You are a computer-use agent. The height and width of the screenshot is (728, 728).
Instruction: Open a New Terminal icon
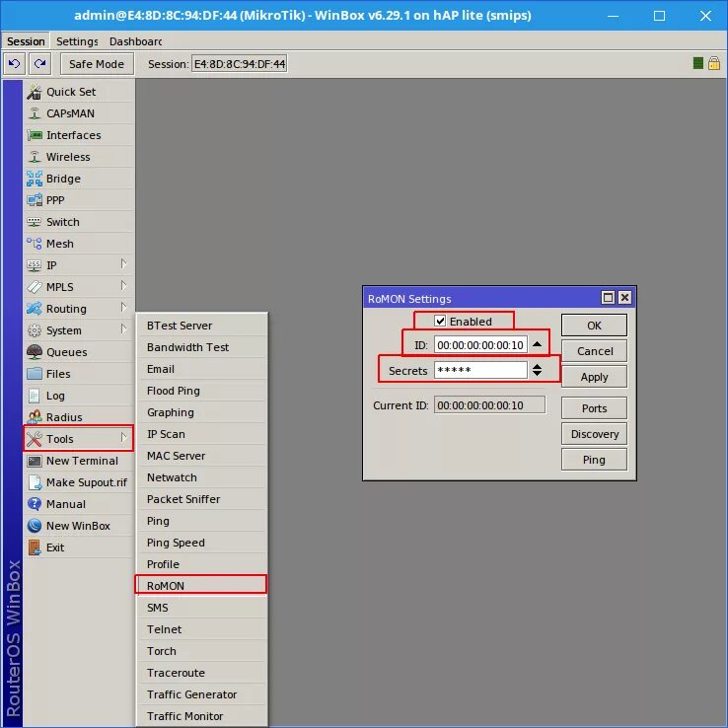tap(35, 461)
